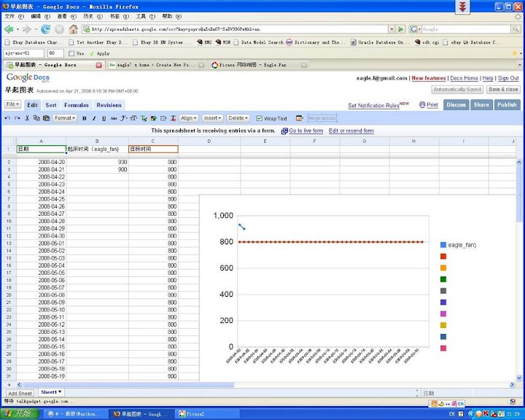Select cell B2 containing 930
This screenshot has width=525, height=420.
(97, 162)
